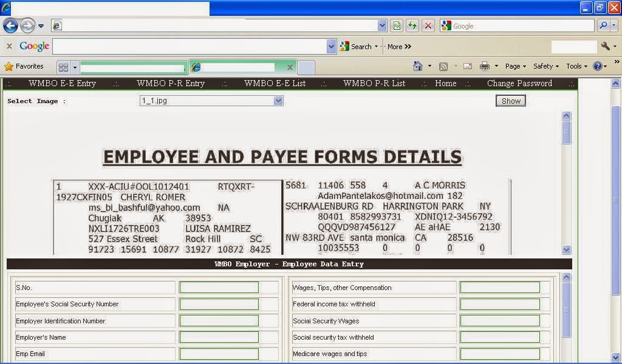Click the main page scrollbar down arrow
This screenshot has width=622, height=364.
(x=615, y=357)
